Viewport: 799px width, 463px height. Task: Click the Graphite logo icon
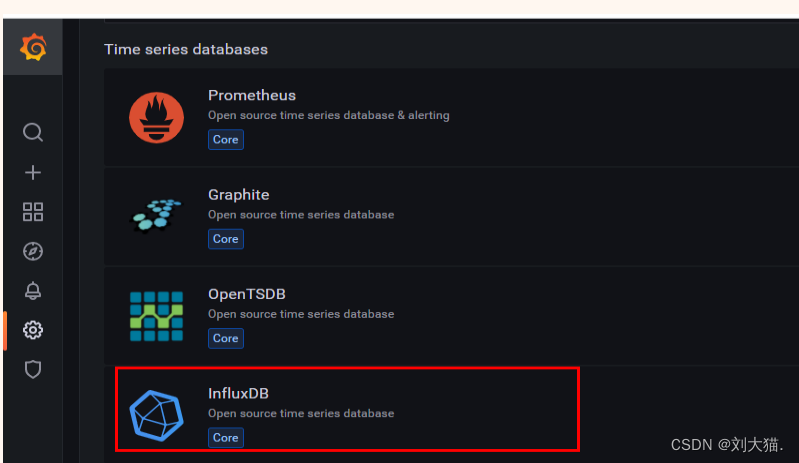pos(156,215)
